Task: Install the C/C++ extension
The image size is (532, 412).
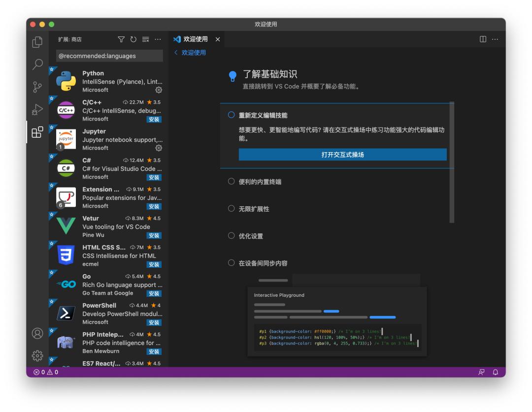Action: pyautogui.click(x=154, y=119)
